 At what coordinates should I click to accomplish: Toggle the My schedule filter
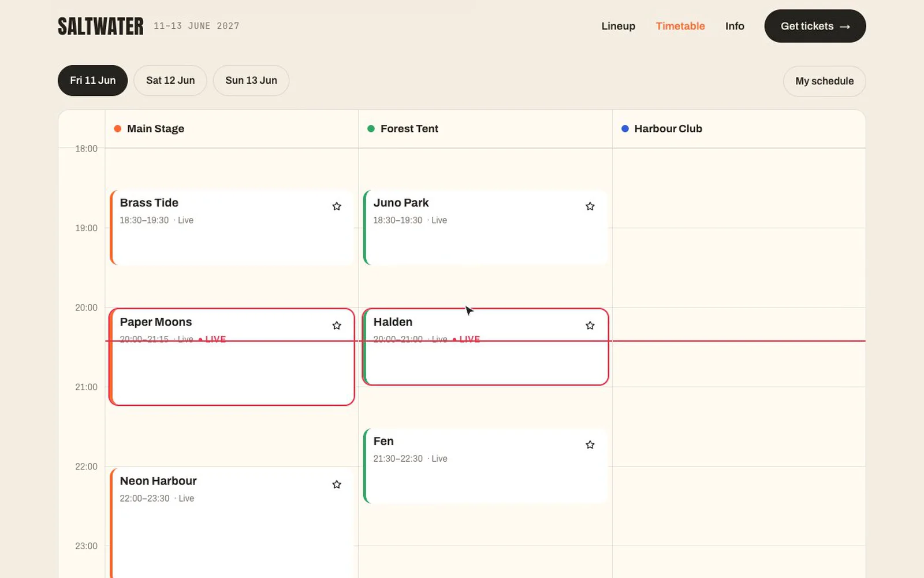(824, 81)
